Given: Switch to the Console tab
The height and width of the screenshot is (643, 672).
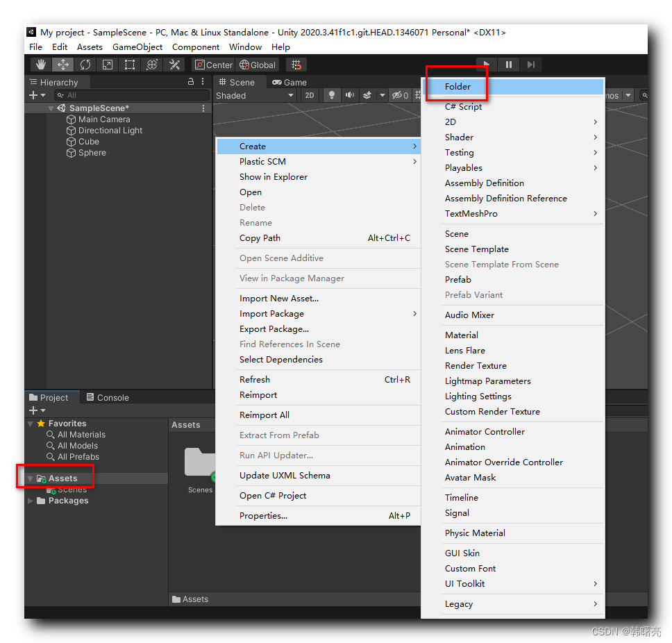Looking at the screenshot, I should [108, 397].
